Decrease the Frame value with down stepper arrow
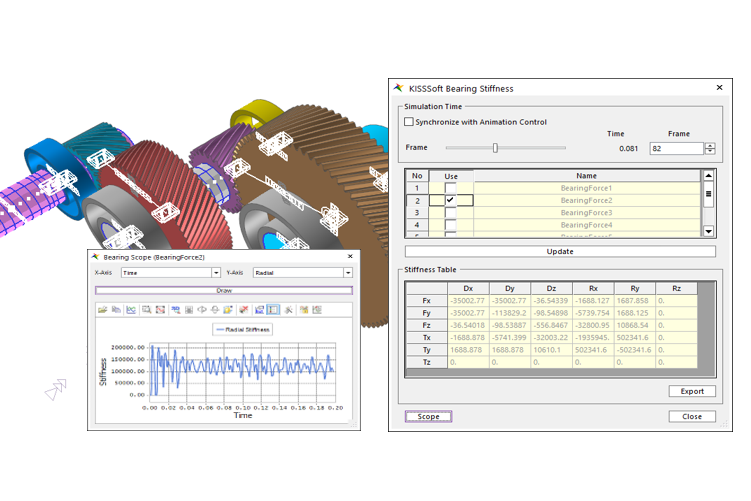 pyautogui.click(x=710, y=151)
